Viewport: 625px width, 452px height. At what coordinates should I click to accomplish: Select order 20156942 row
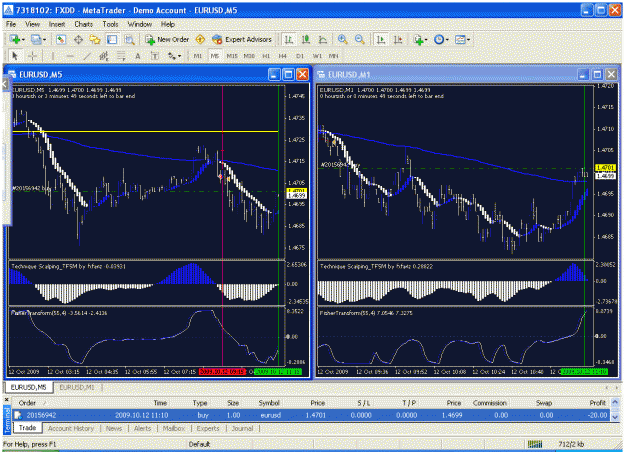point(311,415)
